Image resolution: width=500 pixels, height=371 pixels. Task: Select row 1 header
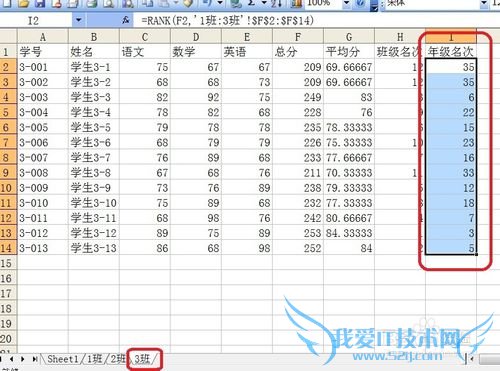8,52
